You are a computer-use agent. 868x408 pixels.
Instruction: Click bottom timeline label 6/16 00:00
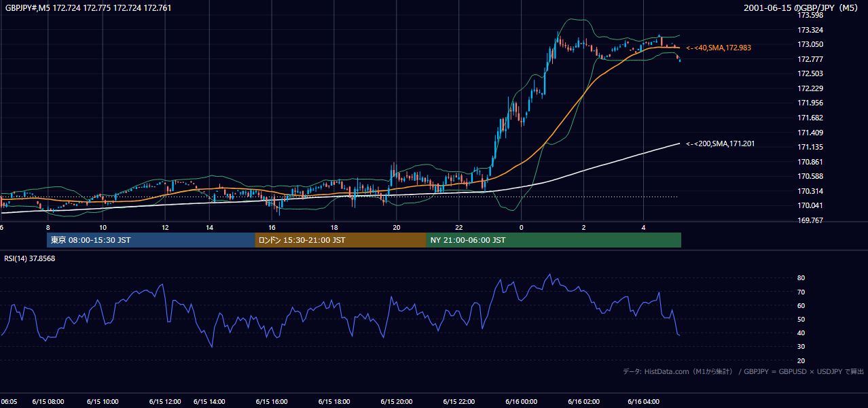pos(521,402)
